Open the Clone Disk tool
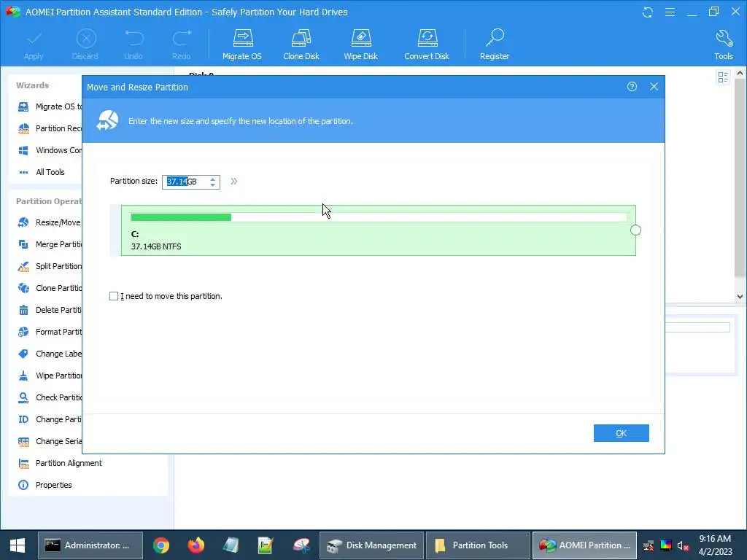 click(x=301, y=44)
